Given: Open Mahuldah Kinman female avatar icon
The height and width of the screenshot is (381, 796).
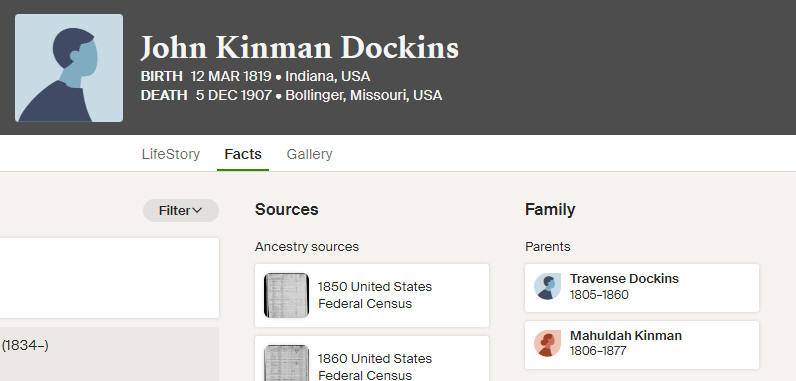Looking at the screenshot, I should [547, 343].
